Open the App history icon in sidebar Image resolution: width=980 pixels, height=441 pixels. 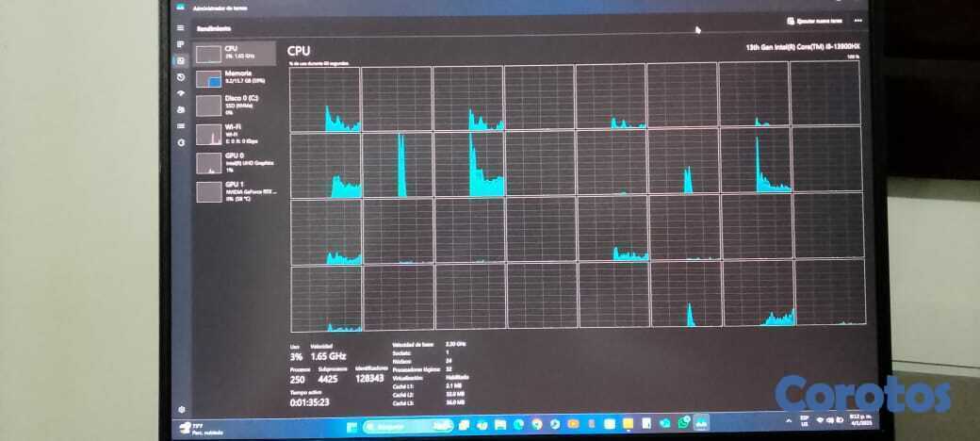click(181, 76)
